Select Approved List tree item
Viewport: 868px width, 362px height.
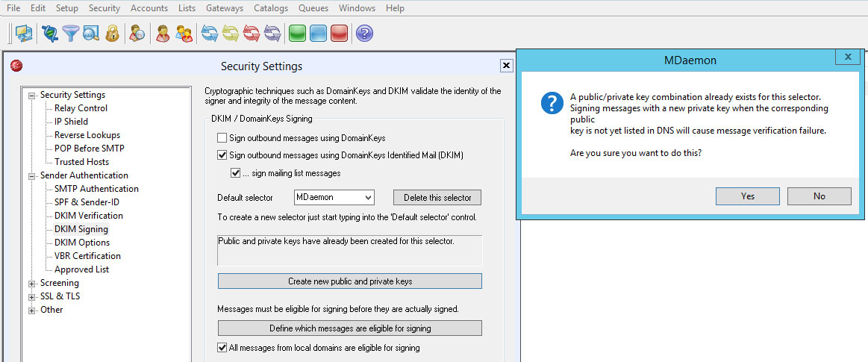tap(81, 269)
